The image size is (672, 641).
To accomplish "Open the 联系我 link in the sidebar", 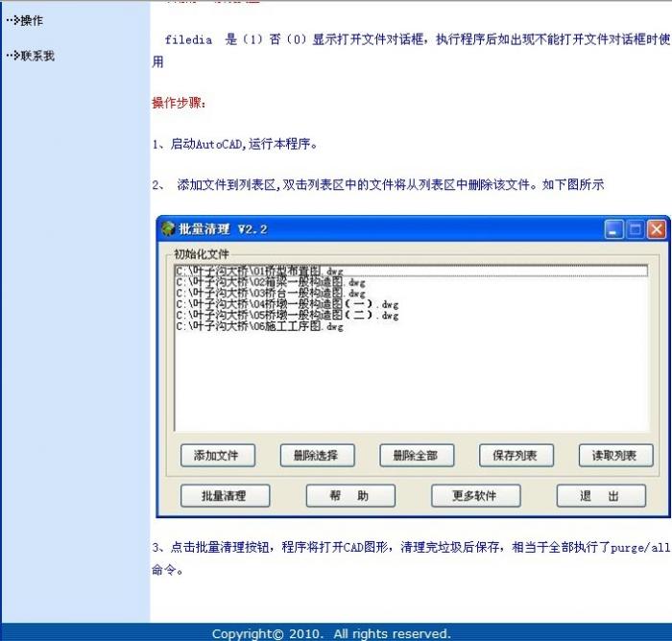I will point(36,56).
